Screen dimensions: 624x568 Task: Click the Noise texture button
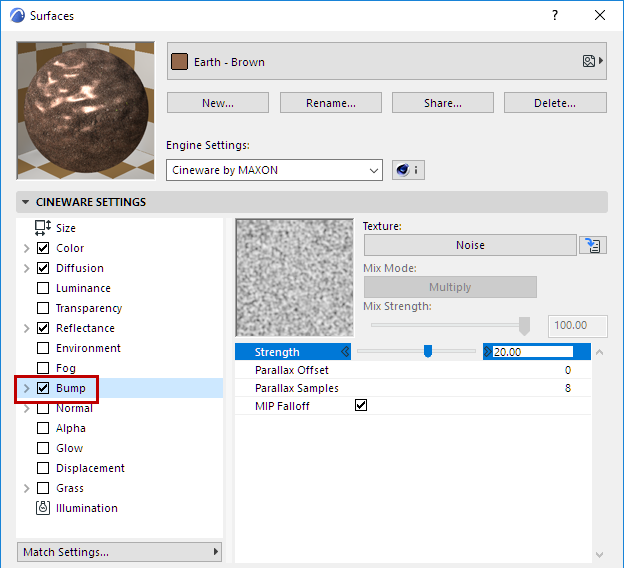point(469,245)
